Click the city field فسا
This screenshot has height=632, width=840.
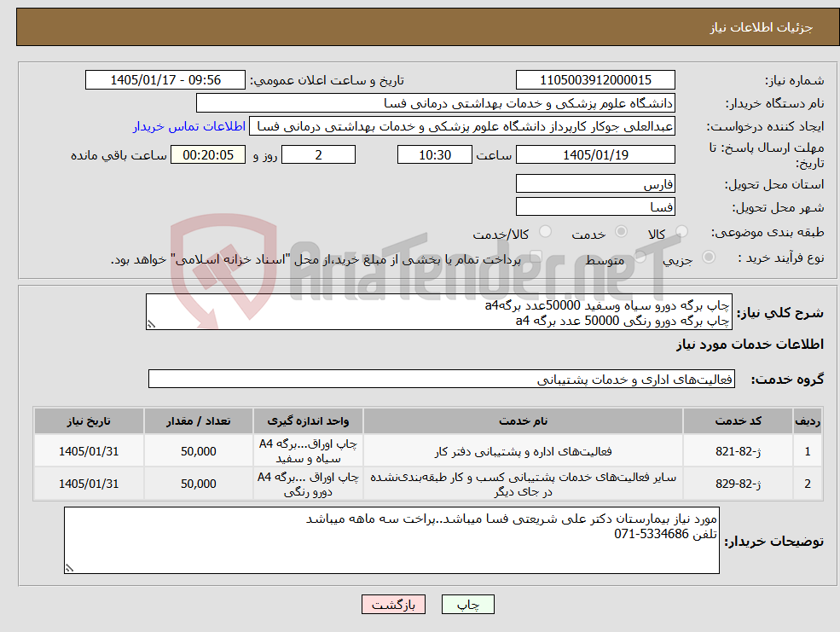[x=595, y=206]
